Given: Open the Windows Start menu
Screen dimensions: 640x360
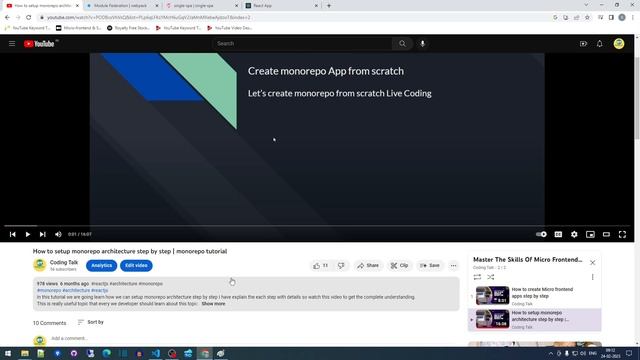Looking at the screenshot, I should tap(8, 353).
